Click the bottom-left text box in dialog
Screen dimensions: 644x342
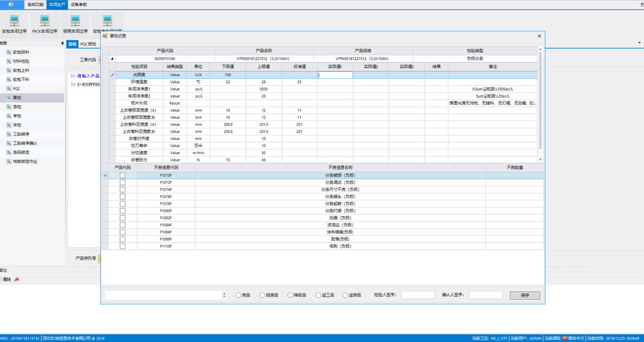pos(163,295)
